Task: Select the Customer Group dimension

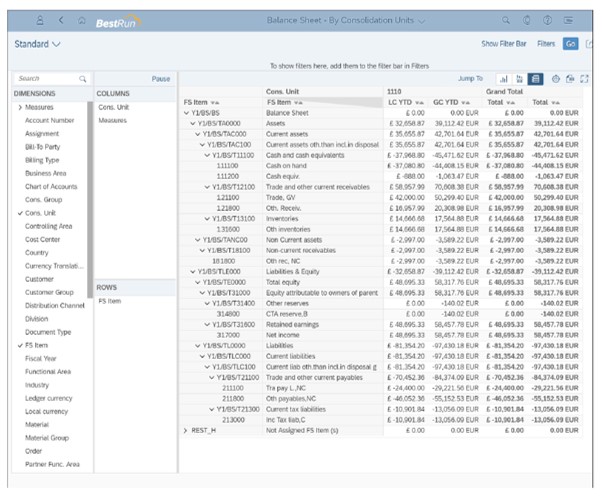Action: 49,292
